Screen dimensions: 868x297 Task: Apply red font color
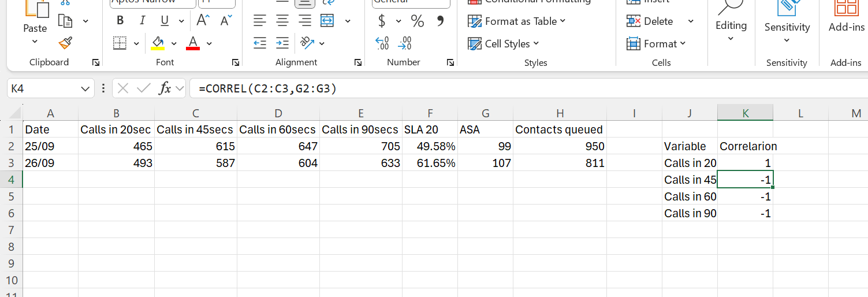193,43
